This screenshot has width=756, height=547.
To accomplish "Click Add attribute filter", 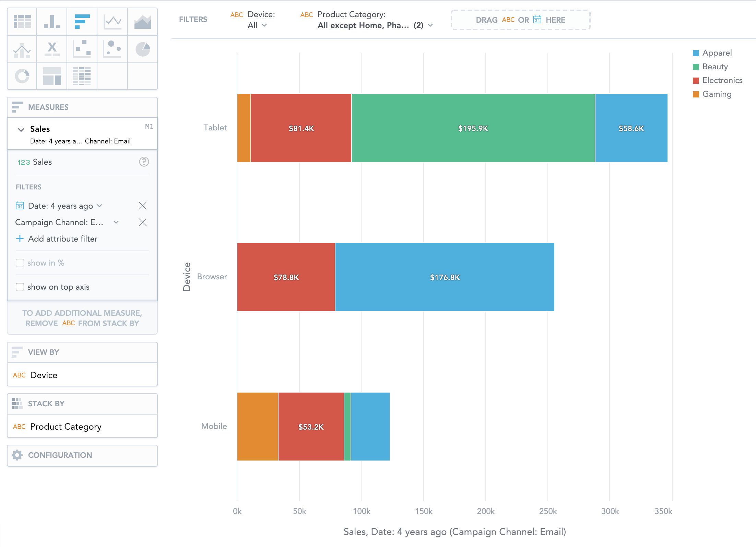I will point(57,239).
